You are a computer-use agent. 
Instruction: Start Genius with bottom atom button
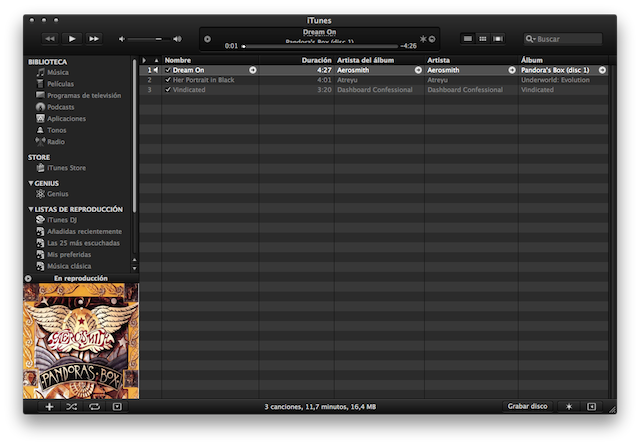(569, 406)
